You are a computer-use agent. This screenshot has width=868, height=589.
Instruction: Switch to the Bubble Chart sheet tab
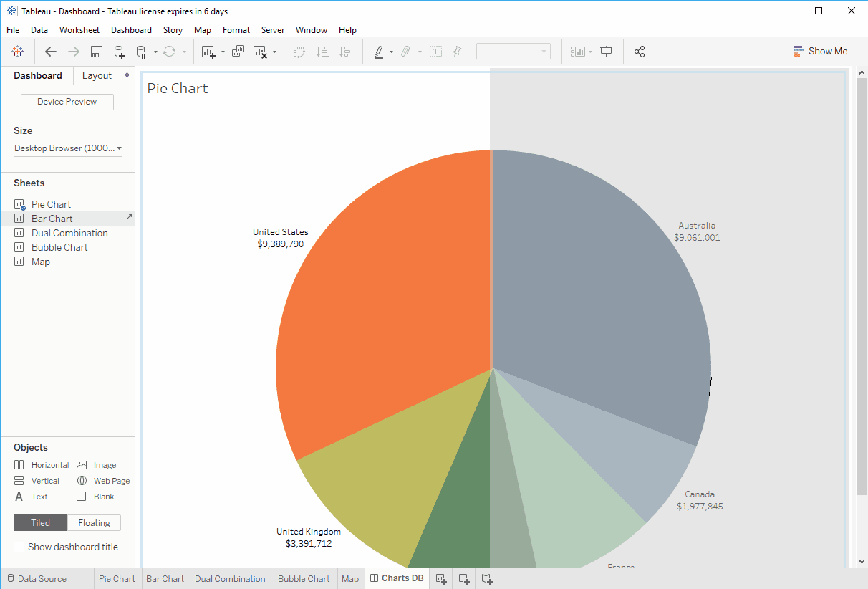(304, 579)
